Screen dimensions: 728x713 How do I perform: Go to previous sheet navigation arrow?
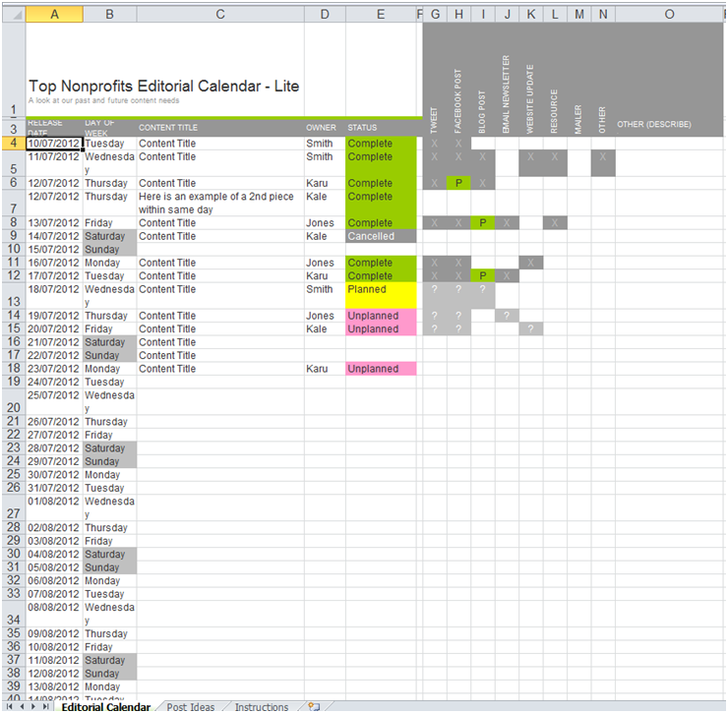(22, 706)
